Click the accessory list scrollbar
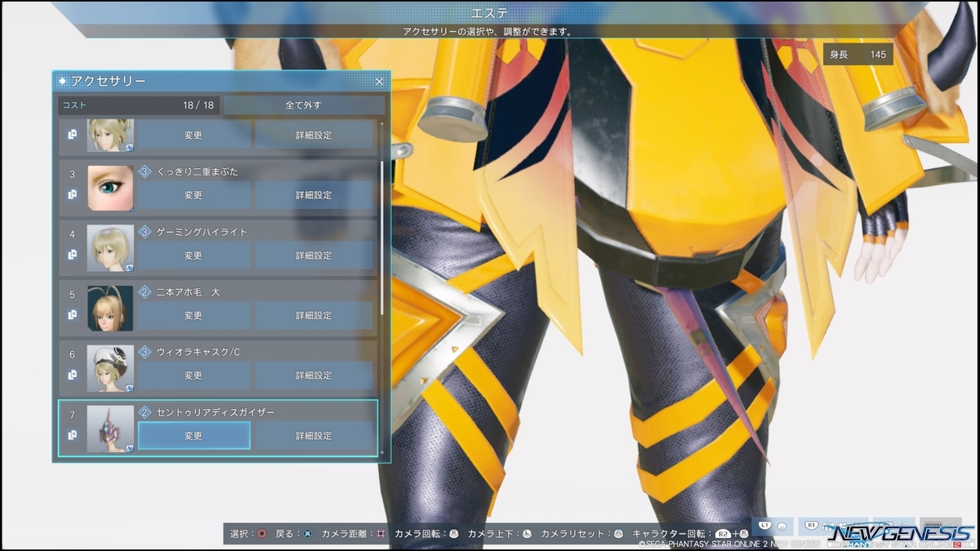This screenshot has width=980, height=551. pyautogui.click(x=381, y=238)
